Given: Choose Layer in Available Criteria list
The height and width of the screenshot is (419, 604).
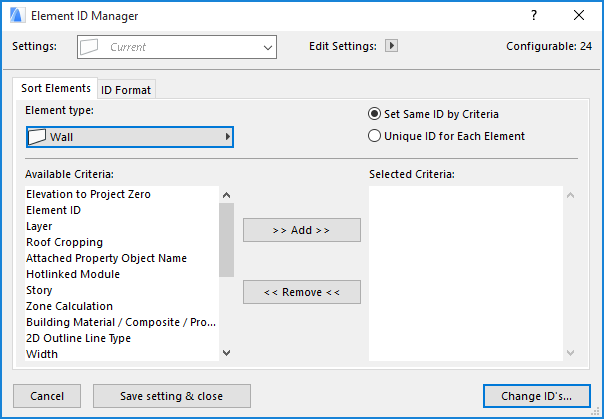Looking at the screenshot, I should 39,226.
